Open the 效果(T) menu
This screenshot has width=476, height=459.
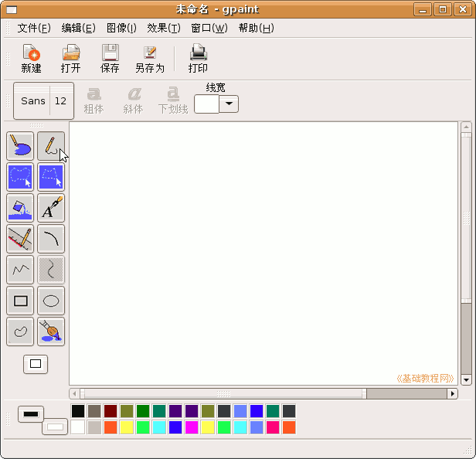(x=163, y=28)
